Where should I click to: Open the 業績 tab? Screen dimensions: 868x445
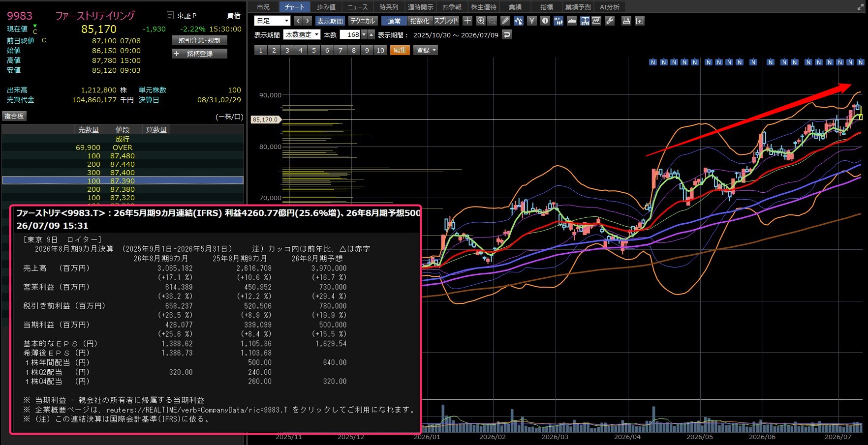tap(515, 7)
